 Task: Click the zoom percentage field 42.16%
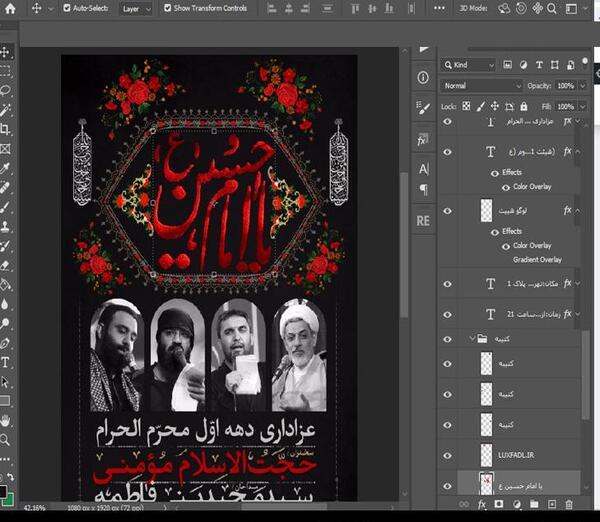point(34,508)
